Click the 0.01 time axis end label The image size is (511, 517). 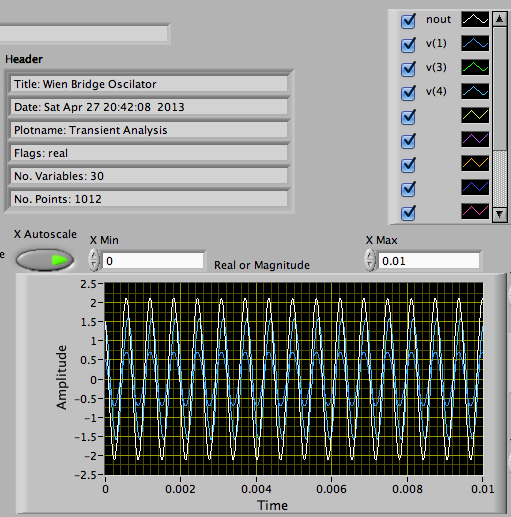pyautogui.click(x=482, y=489)
